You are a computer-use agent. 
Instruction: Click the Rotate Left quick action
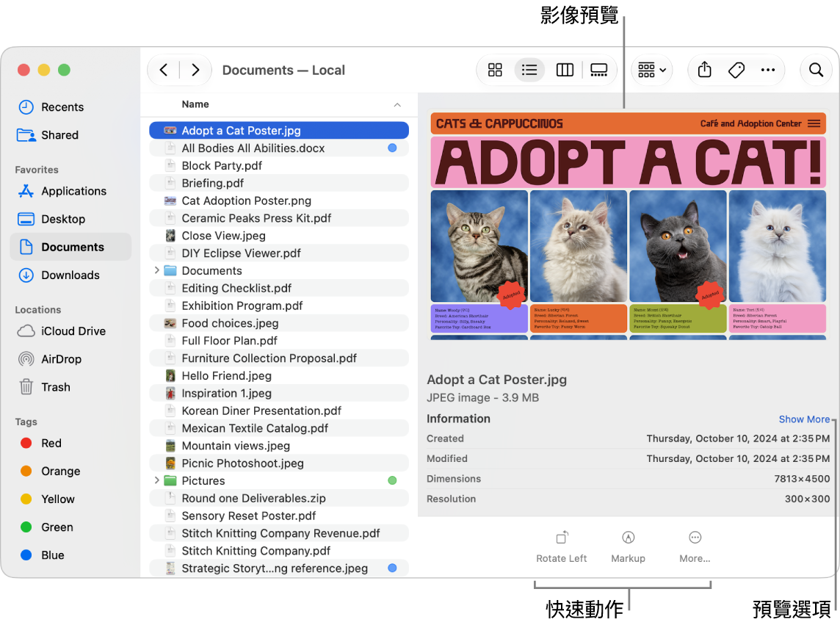pos(562,546)
